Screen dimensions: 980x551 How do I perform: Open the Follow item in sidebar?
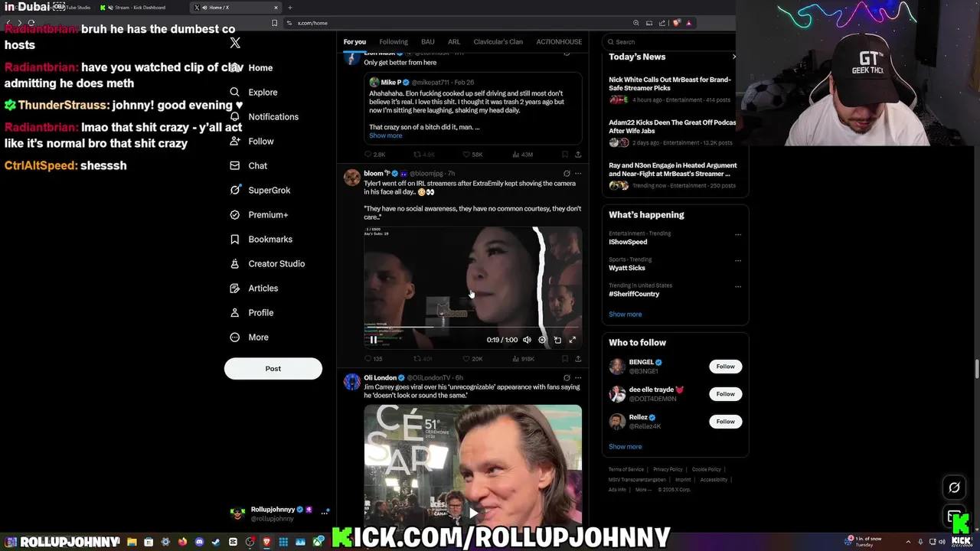(x=252, y=142)
